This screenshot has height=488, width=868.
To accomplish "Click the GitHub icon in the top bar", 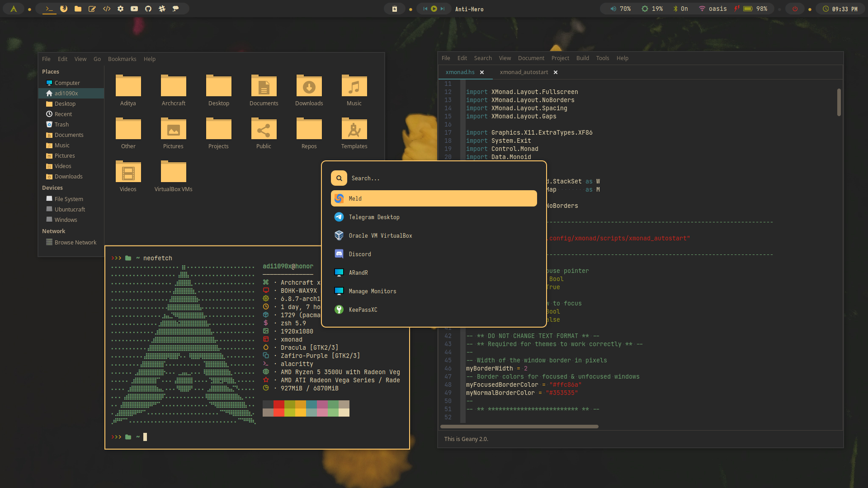I will click(148, 9).
